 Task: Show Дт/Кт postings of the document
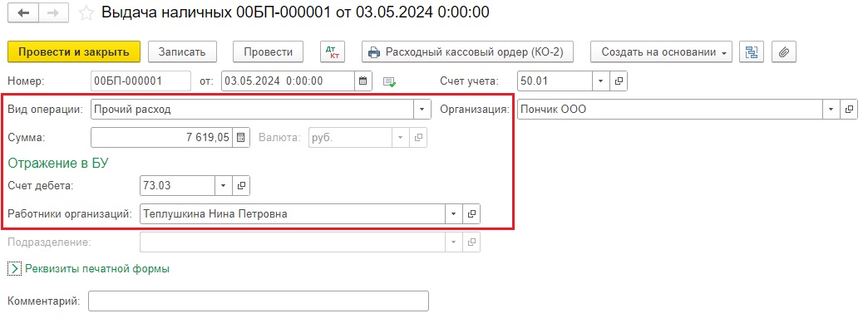click(x=333, y=52)
